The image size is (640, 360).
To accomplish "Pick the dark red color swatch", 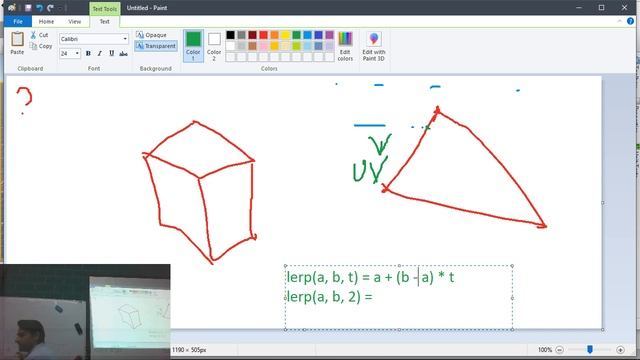I will (x=253, y=35).
